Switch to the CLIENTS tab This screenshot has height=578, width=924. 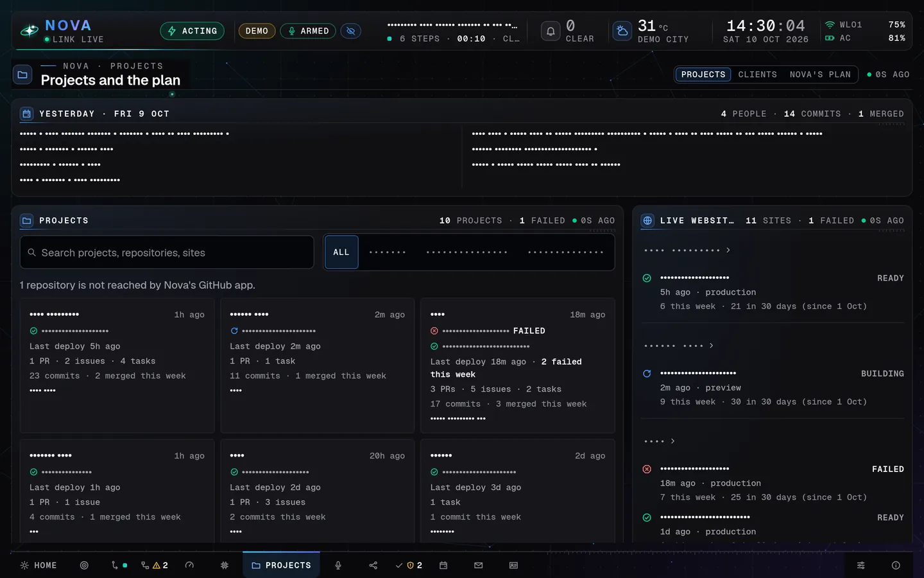point(757,74)
